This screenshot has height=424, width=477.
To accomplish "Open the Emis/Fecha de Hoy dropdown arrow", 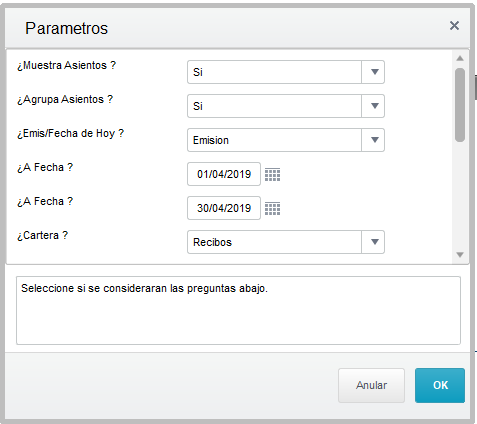I will click(x=374, y=140).
